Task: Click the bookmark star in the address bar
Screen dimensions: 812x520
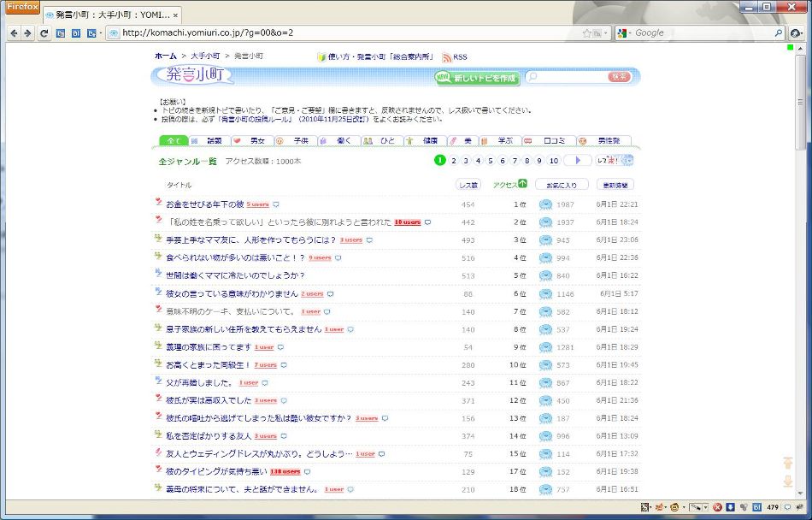Action: pyautogui.click(x=586, y=33)
